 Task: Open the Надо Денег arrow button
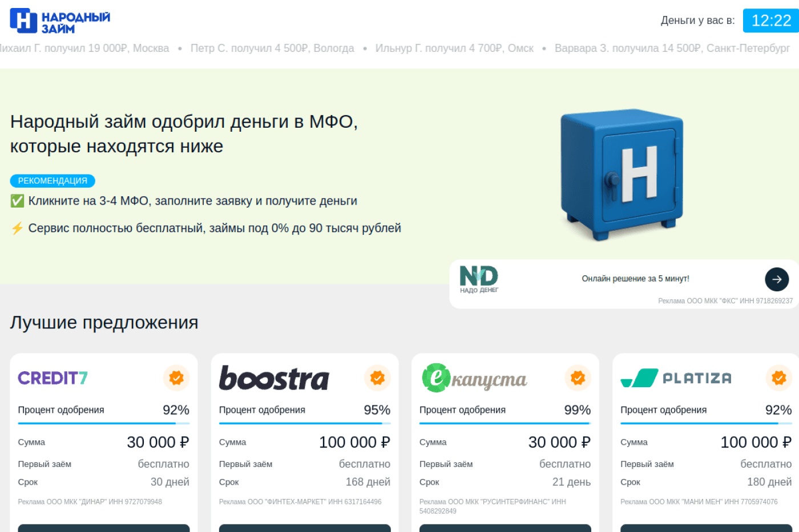click(777, 279)
